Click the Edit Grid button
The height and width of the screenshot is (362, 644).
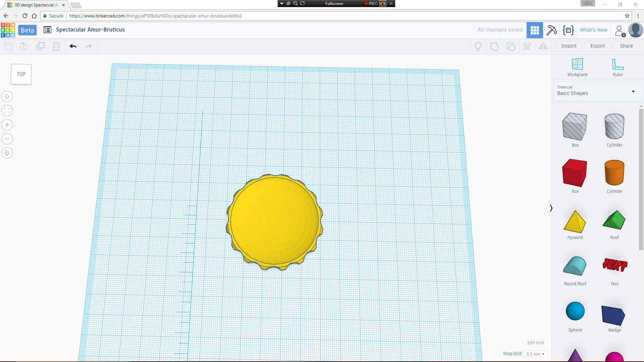535,343
